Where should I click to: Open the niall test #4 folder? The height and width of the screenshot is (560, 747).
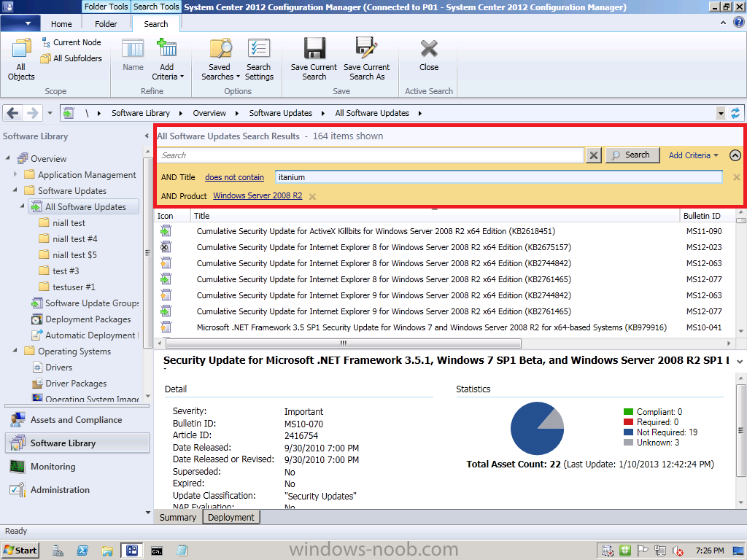pos(69,239)
